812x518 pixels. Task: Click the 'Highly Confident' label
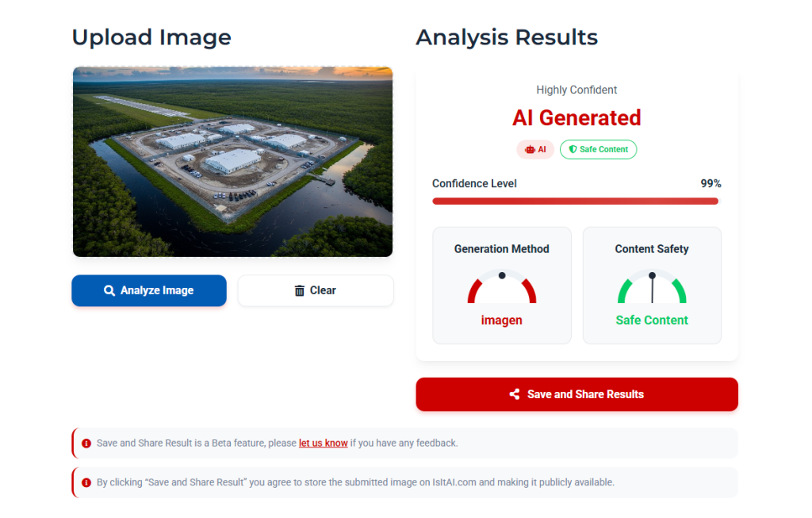click(x=576, y=90)
